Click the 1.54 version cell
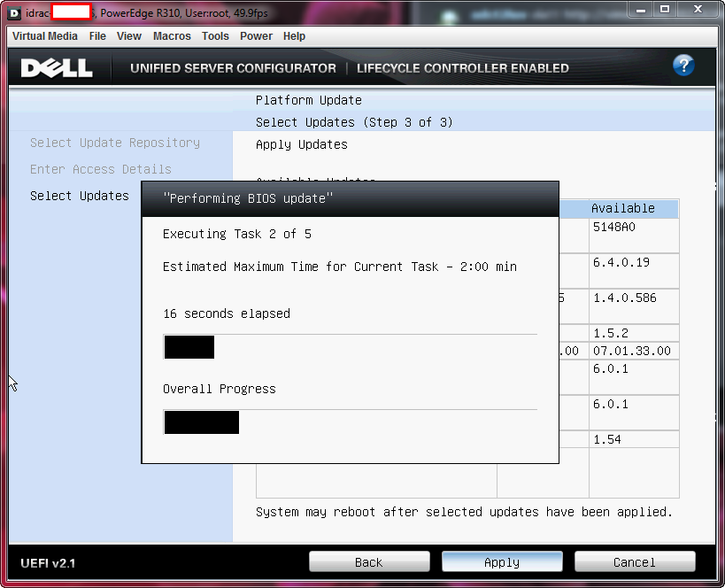 coord(634,439)
